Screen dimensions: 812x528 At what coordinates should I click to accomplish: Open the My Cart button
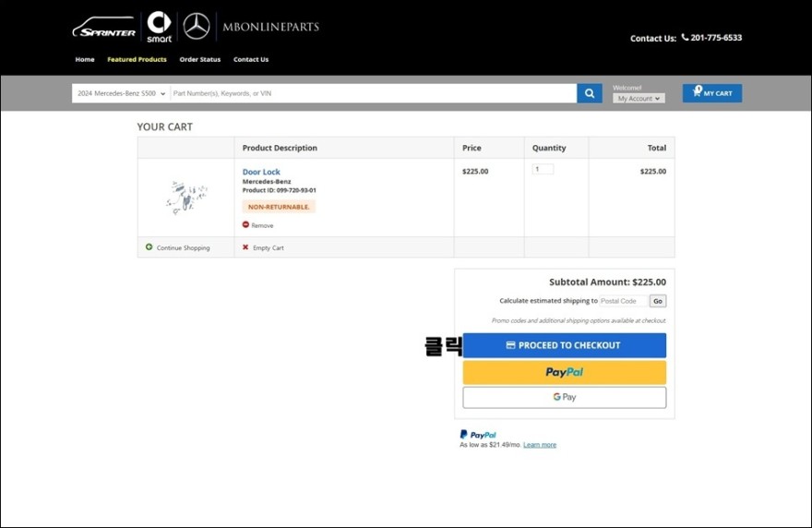click(712, 93)
